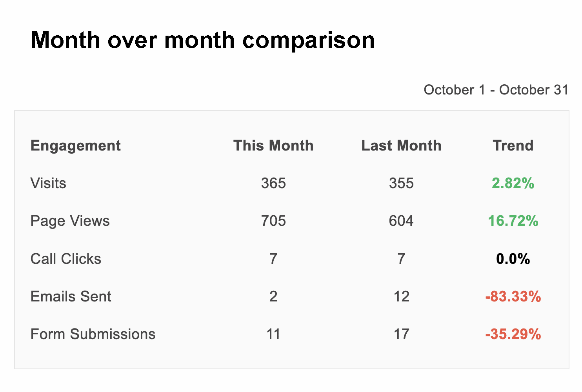Click the 2.82% Visits trend value

coord(513,183)
